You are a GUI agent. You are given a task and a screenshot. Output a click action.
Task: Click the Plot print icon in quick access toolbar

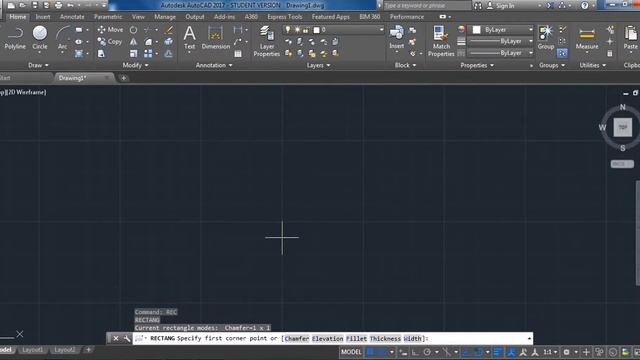pyautogui.click(x=58, y=5)
